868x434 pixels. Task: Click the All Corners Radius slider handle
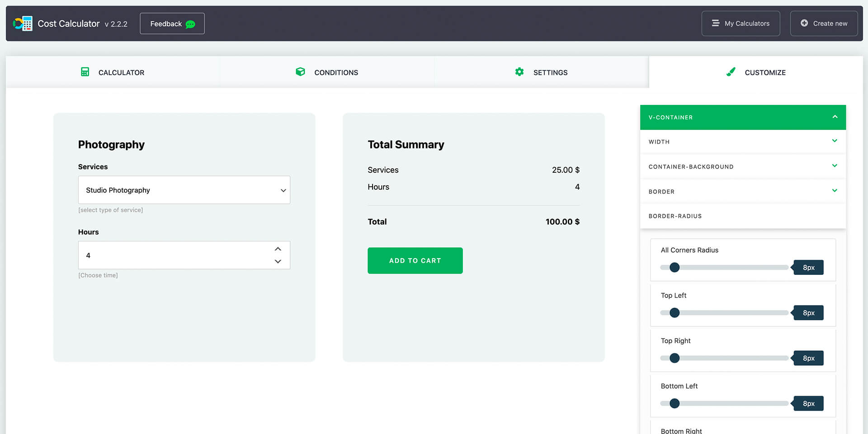pyautogui.click(x=674, y=267)
